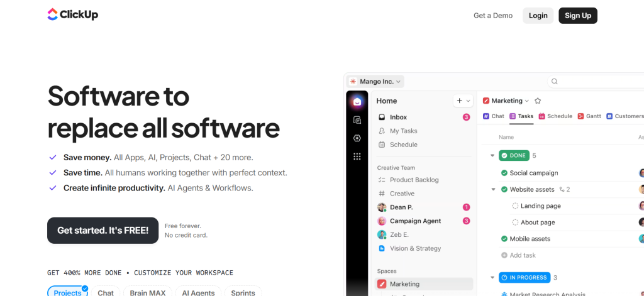
Task: Collapse the DONE task group
Action: point(492,155)
